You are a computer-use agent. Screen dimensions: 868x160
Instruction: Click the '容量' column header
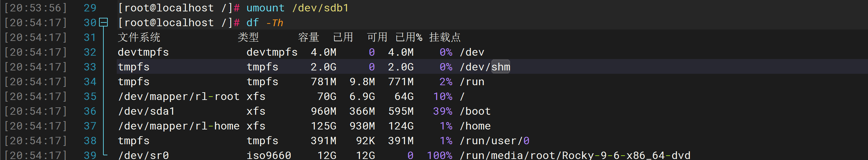tap(309, 37)
